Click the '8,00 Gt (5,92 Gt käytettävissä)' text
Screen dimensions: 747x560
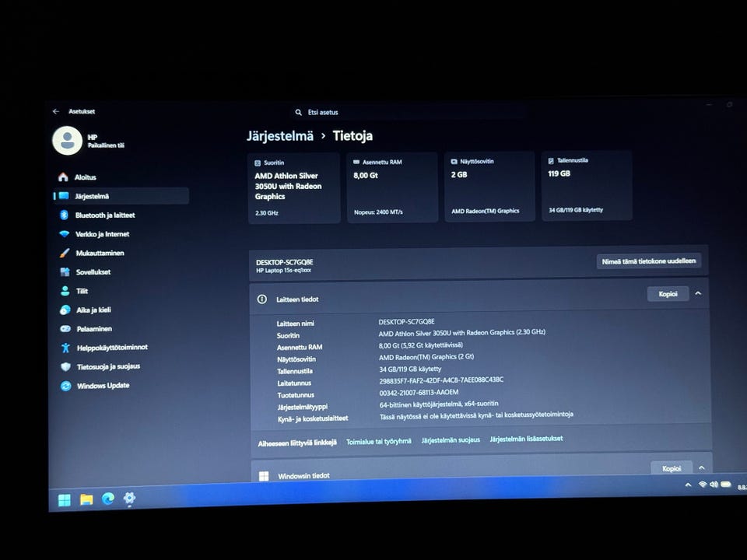421,345
